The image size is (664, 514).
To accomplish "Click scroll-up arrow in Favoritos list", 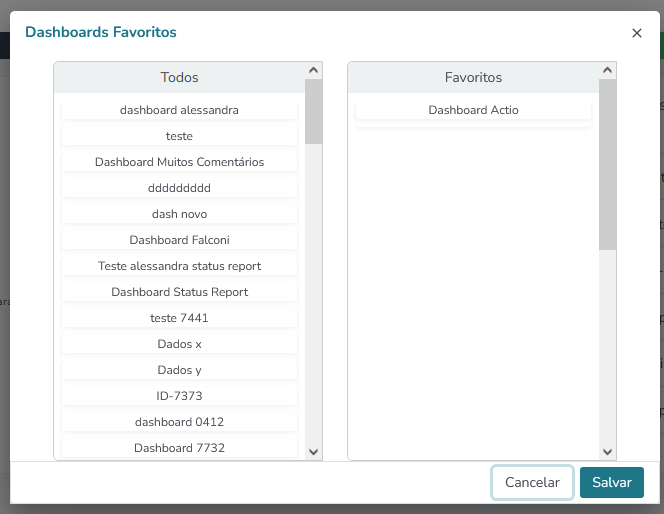I will [608, 71].
